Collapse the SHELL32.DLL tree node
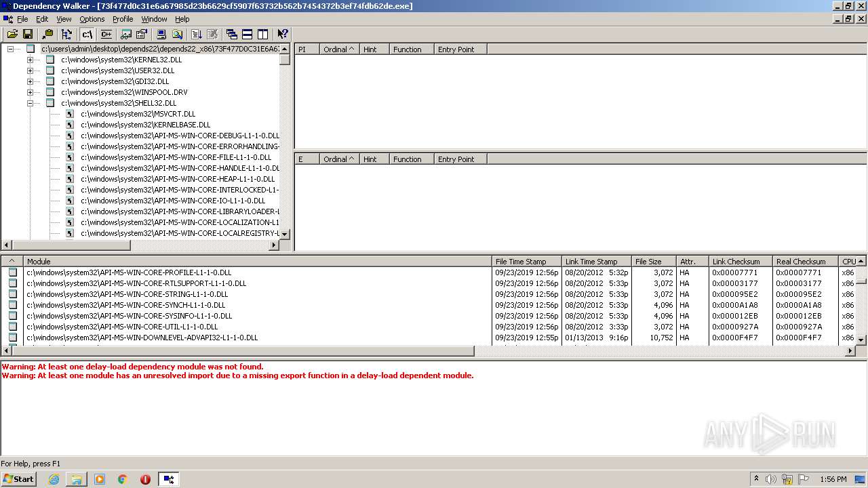This screenshot has width=868, height=488. tap(30, 103)
